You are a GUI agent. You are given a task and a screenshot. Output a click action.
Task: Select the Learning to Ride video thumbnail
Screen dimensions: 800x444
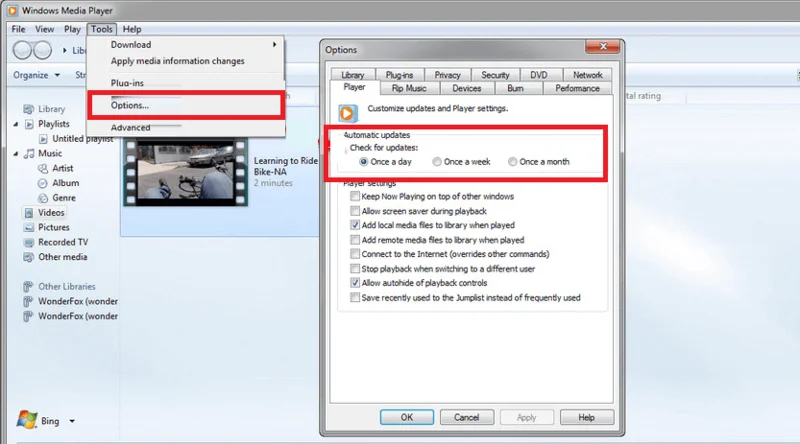186,172
